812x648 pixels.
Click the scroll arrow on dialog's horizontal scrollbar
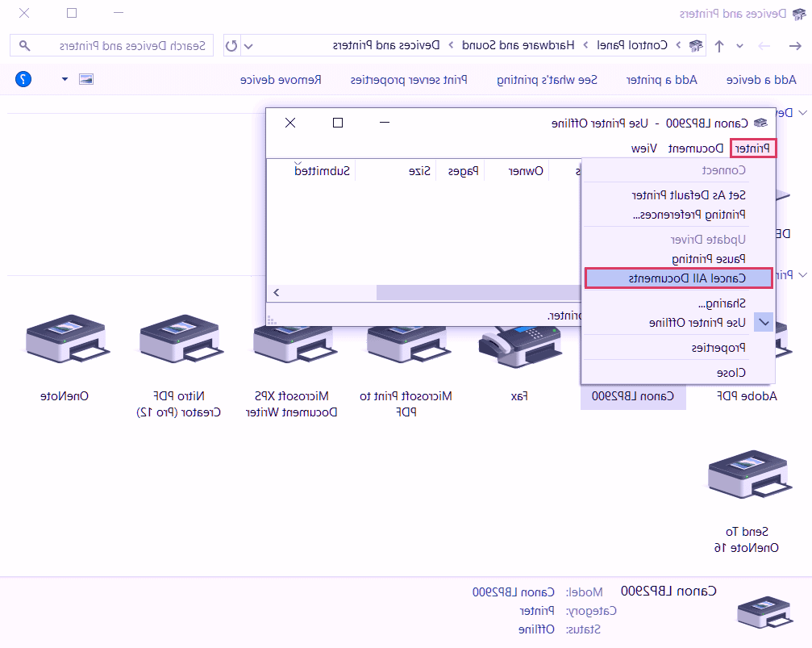point(277,292)
